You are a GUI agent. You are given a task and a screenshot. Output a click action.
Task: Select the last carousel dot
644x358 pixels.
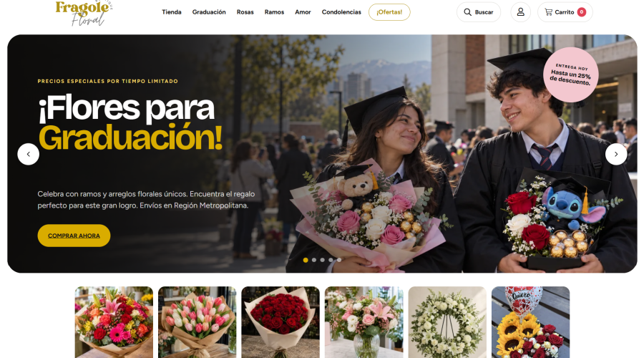[339, 260]
